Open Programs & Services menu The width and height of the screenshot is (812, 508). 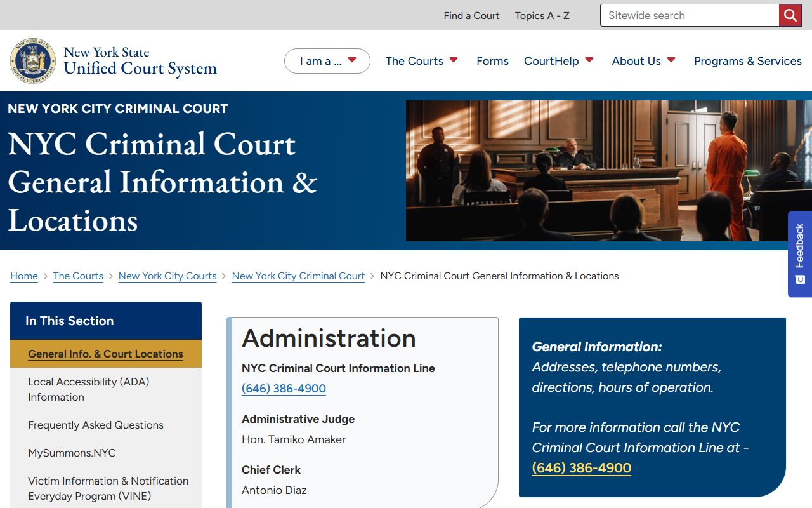coord(748,61)
